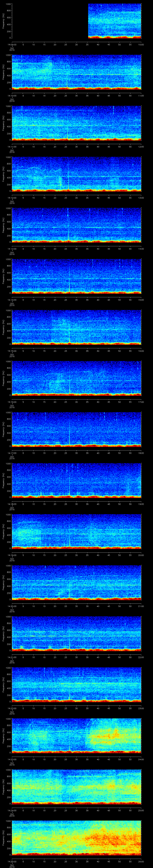Click 'Frequency (Hz)' label of the 14:13:00 panel
Image resolution: width=153 pixels, height=868 pixels.
(3, 225)
